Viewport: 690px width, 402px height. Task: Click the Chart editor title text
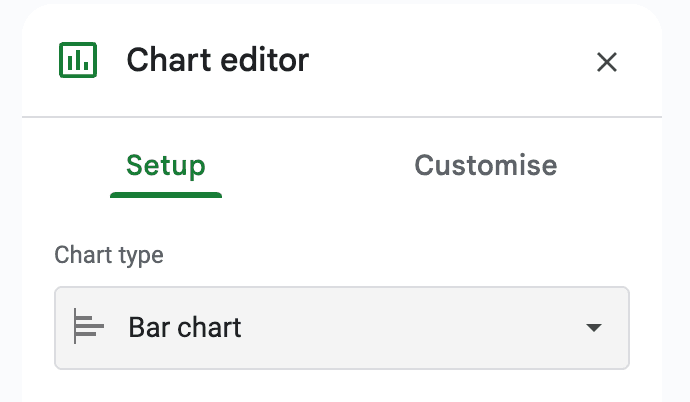(x=217, y=60)
